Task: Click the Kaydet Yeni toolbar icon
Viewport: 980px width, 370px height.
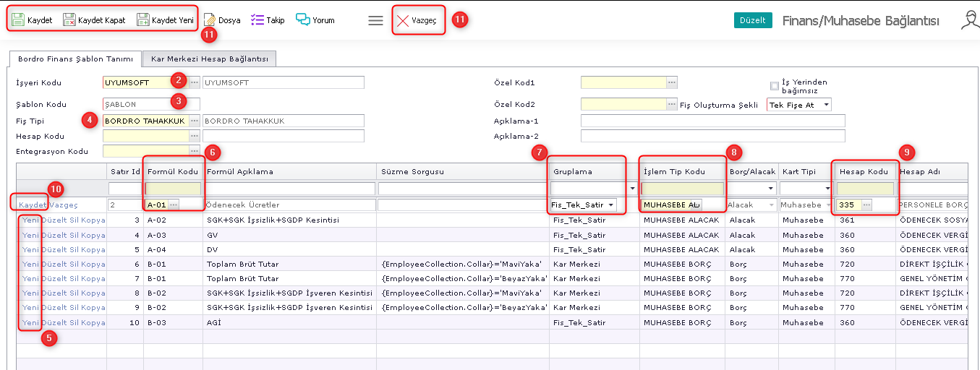Action: click(143, 20)
